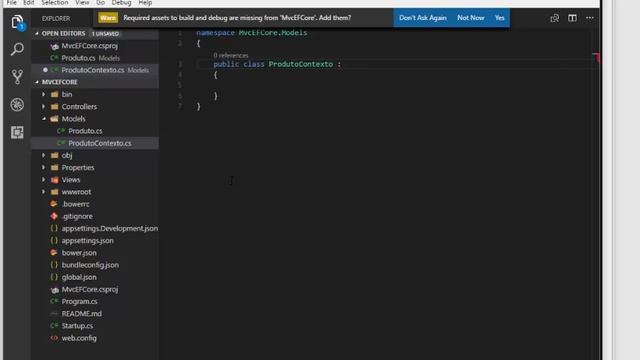The image size is (640, 360).
Task: Open the Debug view icon
Action: pos(17,105)
